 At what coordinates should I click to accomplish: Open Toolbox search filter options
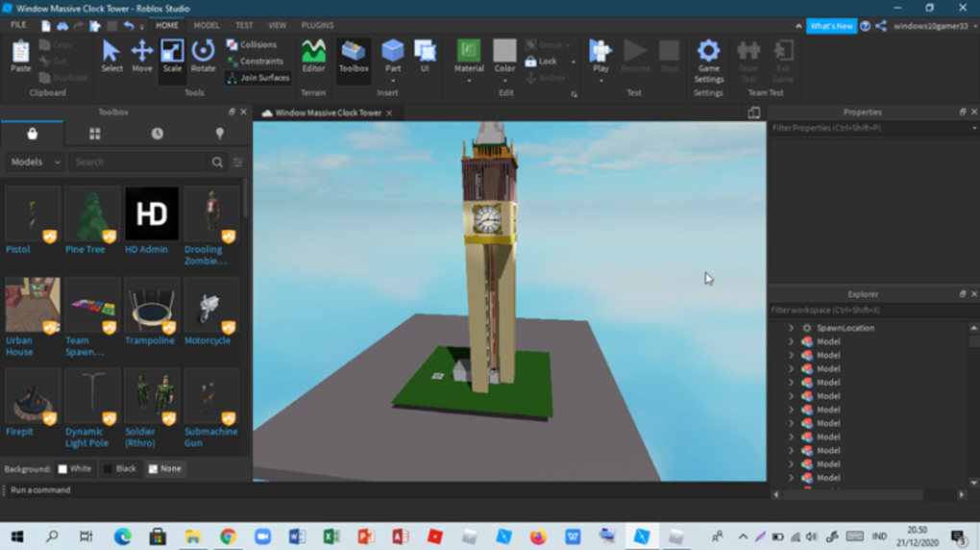pos(238,162)
